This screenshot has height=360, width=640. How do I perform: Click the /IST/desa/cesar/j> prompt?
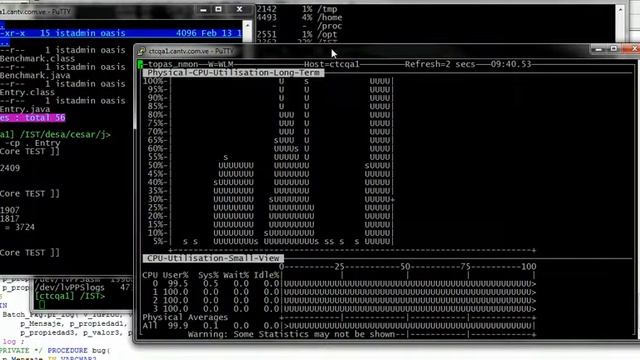coord(65,134)
